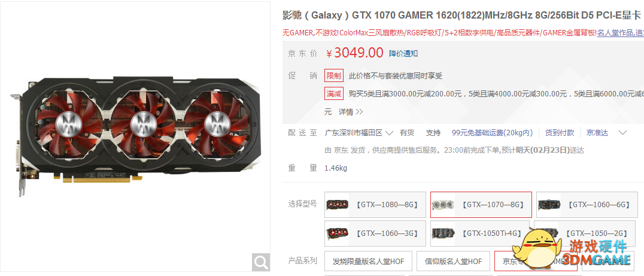Image resolution: width=644 pixels, height=276 pixels.
Task: Click the magnifier zoom icon on product image
Action: [261, 262]
